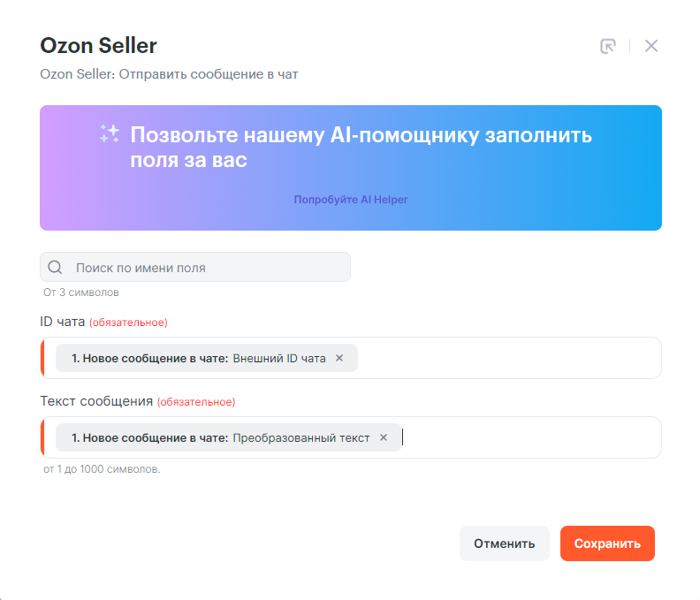
Task: Click the magnifier search icon
Action: coord(55,267)
